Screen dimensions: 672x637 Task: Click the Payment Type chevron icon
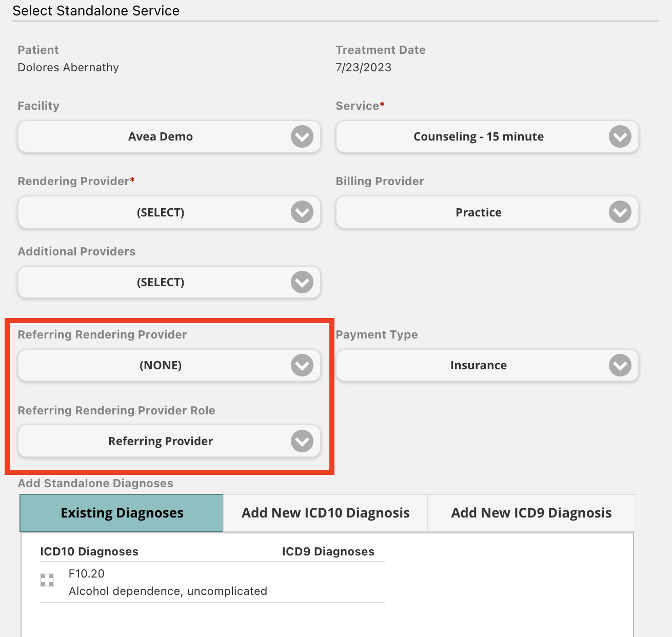[x=619, y=365]
